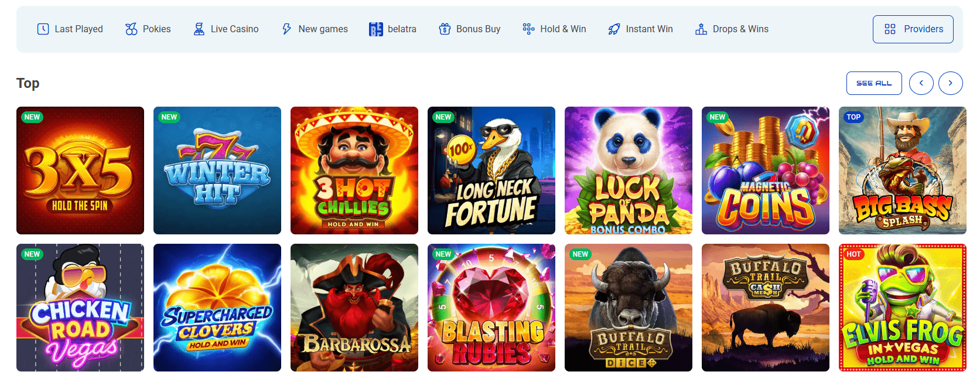Click the Hold & Win dots icon
This screenshot has height=375, width=980.
(528, 29)
